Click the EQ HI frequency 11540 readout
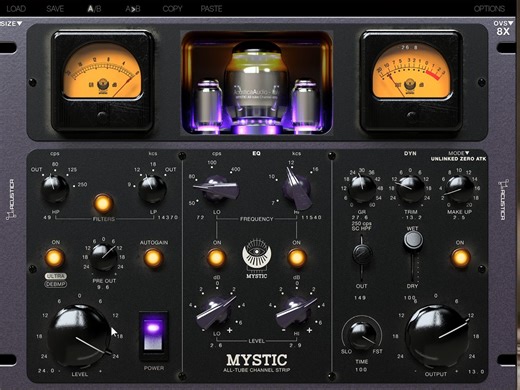Viewport: 520px width, 390px height. pyautogui.click(x=311, y=217)
